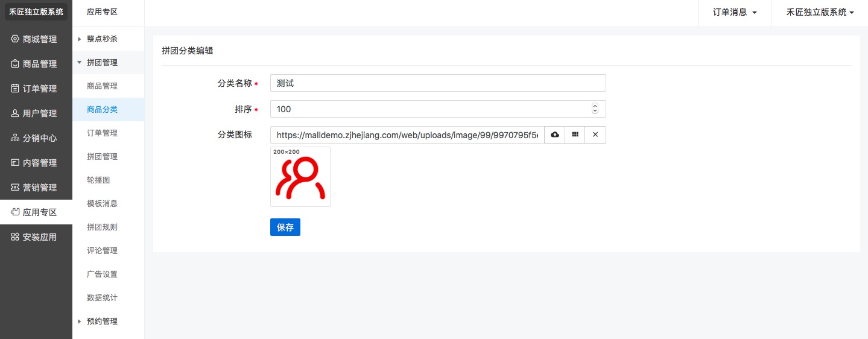Click the 分类名称 text field
The width and height of the screenshot is (868, 339).
pos(437,83)
